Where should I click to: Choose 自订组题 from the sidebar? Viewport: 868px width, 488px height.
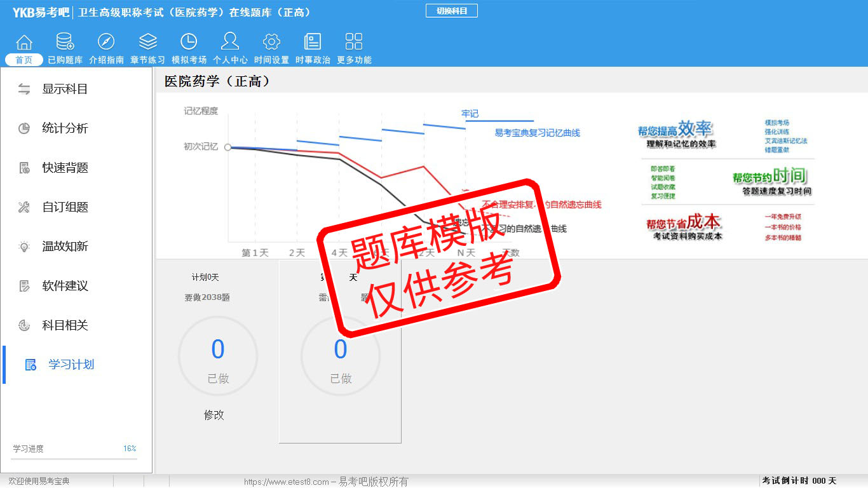click(x=65, y=207)
